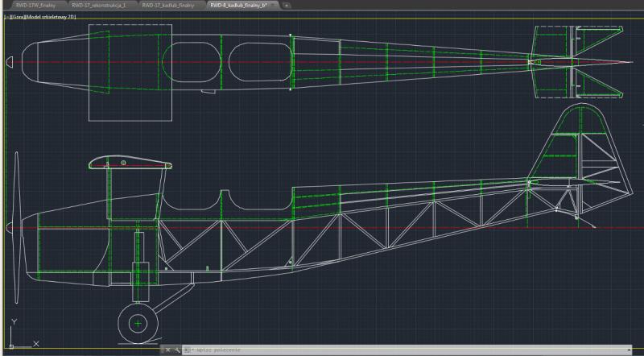644x356 pixels.
Task: Select the wing airfoil section above the fuselage
Action: (x=129, y=165)
